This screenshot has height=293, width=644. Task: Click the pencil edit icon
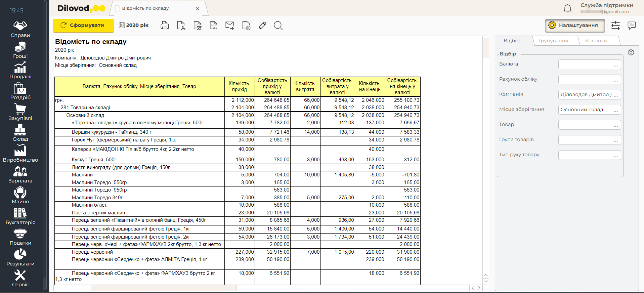[262, 26]
